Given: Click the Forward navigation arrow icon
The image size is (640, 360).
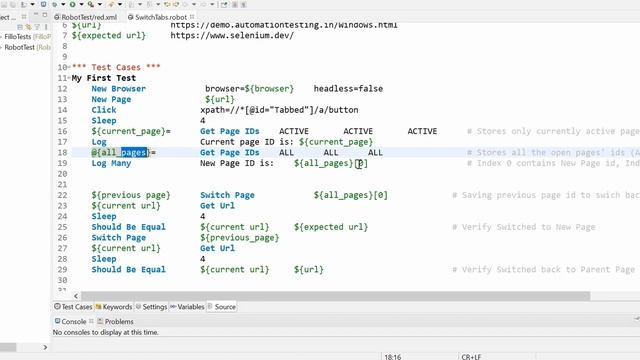Looking at the screenshot, I should pyautogui.click(x=203, y=4).
